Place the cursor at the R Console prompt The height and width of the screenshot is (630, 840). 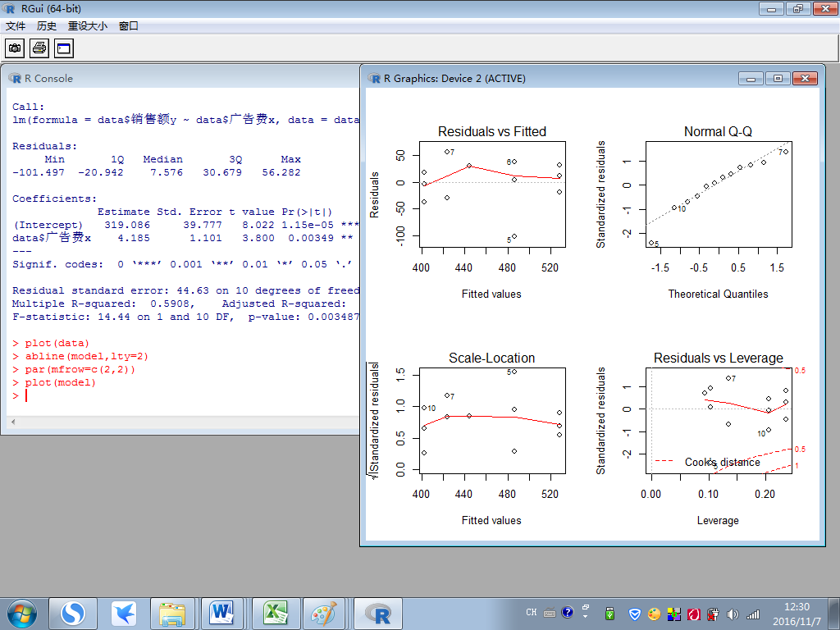coord(26,396)
